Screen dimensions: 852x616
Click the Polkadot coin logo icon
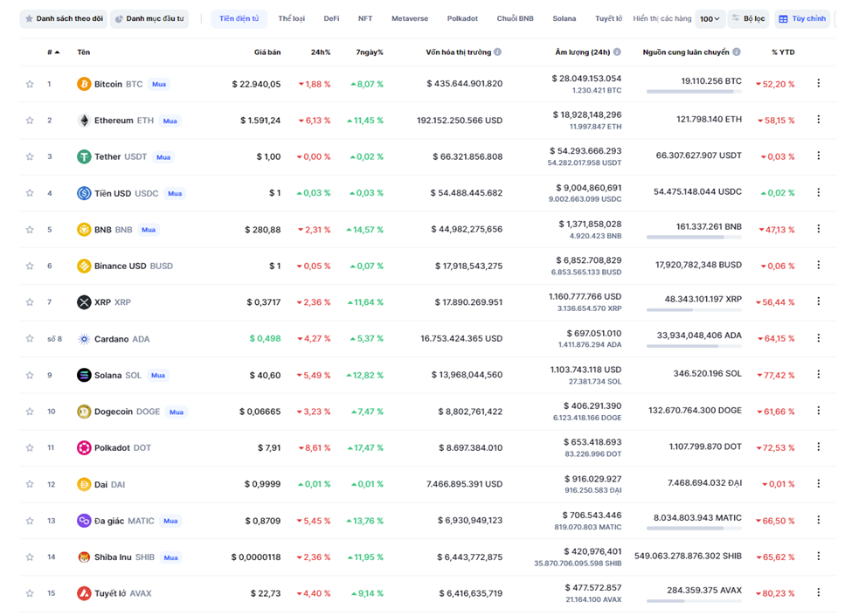click(x=84, y=448)
